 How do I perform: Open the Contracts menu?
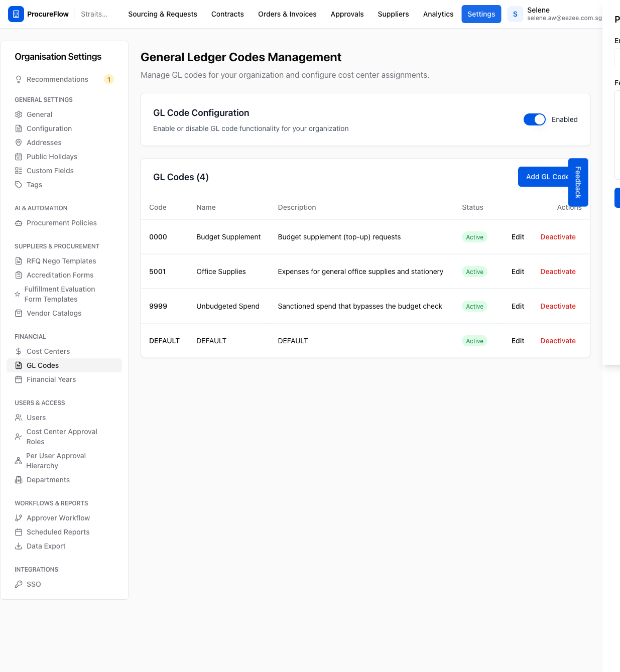pyautogui.click(x=227, y=14)
